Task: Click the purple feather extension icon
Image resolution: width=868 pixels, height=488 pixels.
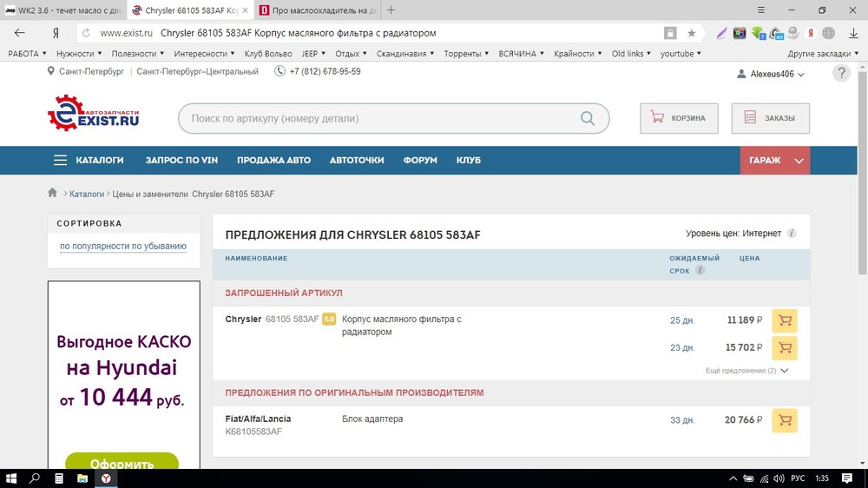Action: pyautogui.click(x=721, y=33)
